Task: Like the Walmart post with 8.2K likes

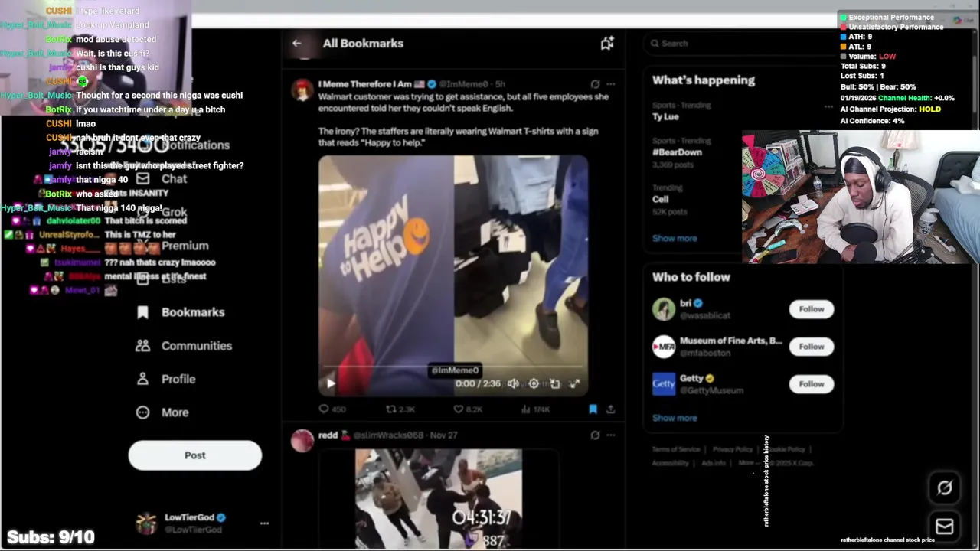Action: (x=467, y=409)
